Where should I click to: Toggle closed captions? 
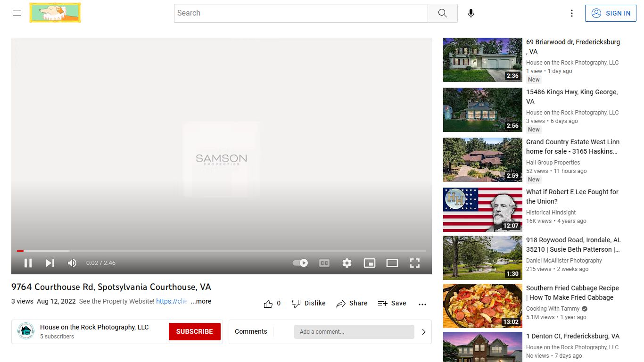coord(324,263)
